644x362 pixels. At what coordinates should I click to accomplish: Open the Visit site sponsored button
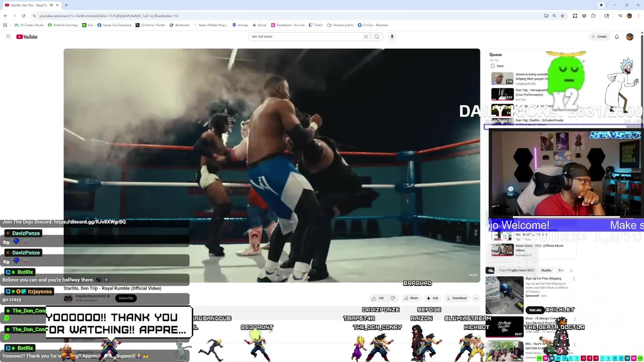[535, 310]
